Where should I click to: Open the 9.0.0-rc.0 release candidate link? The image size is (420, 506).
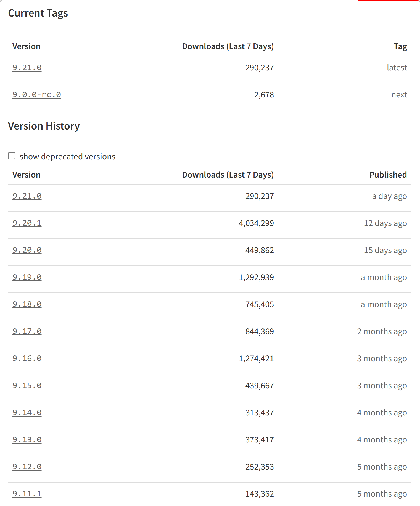coord(37,95)
